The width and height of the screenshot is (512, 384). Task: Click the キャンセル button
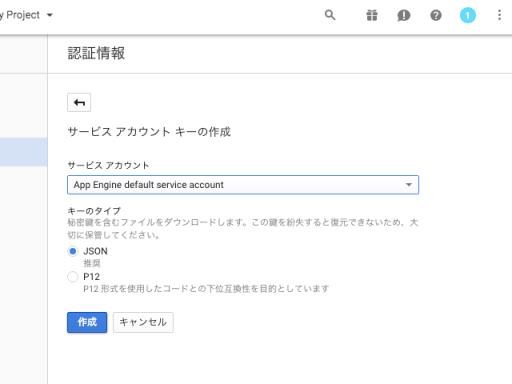tap(143, 322)
